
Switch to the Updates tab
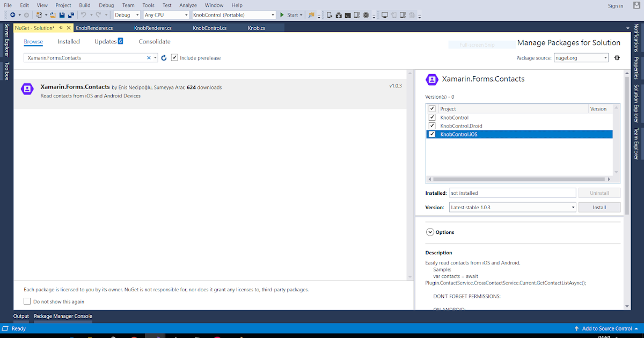(x=105, y=41)
